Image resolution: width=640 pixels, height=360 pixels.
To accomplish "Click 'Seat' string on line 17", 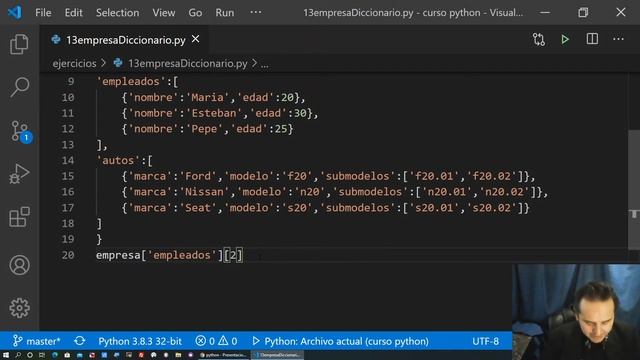I will 198,208.
